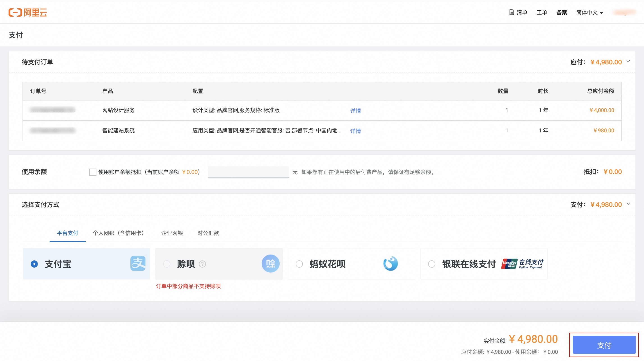Screen dimensions: 644x361
Task: Open 详情 for 网站设计服务 order
Action: point(356,111)
